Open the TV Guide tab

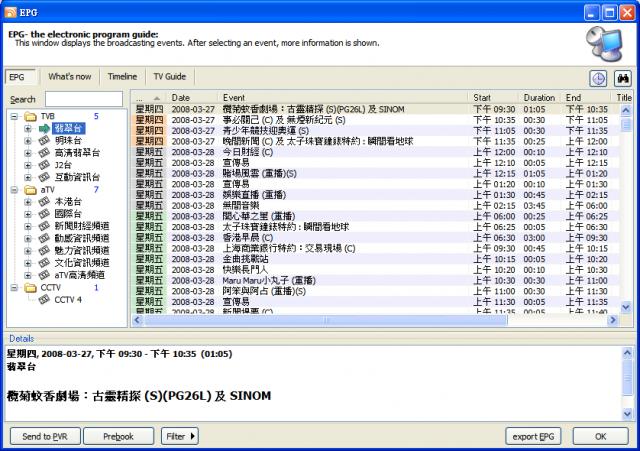[169, 76]
